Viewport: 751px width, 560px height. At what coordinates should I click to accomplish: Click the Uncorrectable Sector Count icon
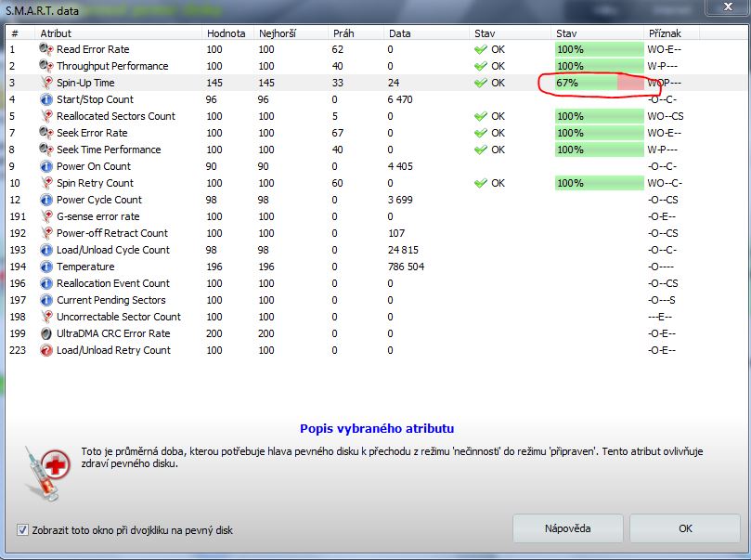[x=46, y=317]
